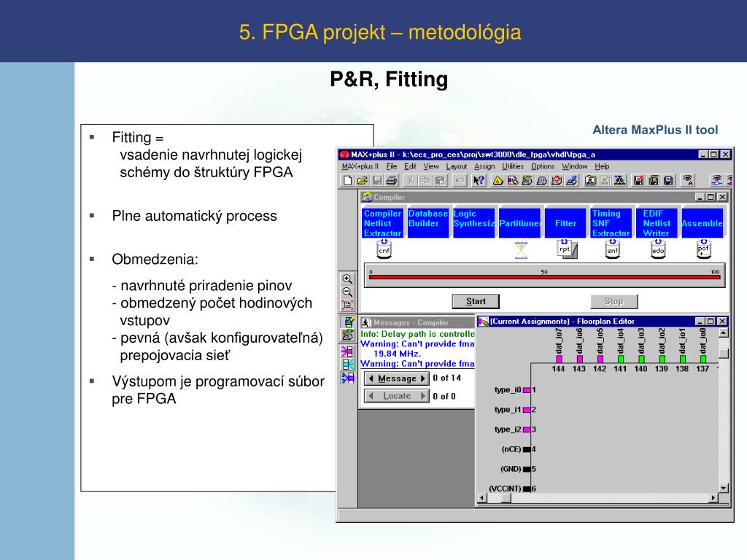Open the File menu
Image resolution: width=747 pixels, height=560 pixels.
pos(392,166)
